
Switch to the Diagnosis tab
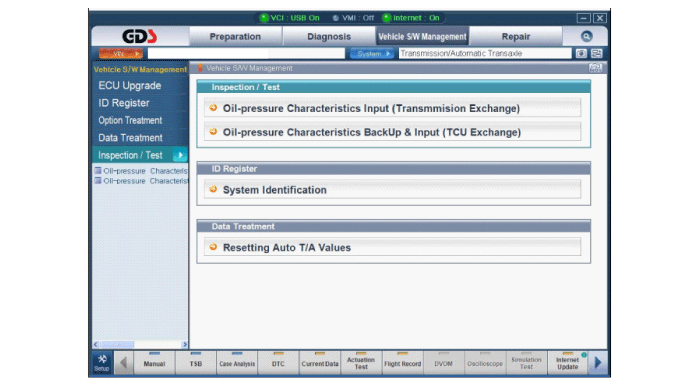[329, 37]
